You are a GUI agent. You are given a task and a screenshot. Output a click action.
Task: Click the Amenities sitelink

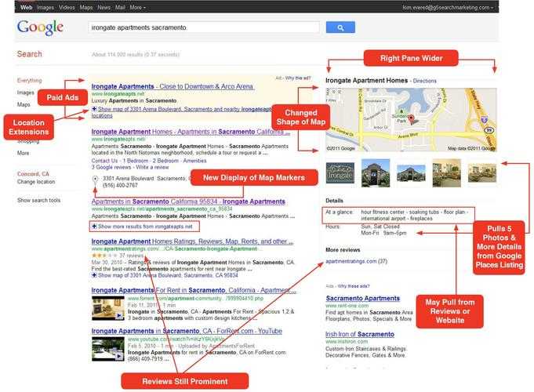click(194, 161)
